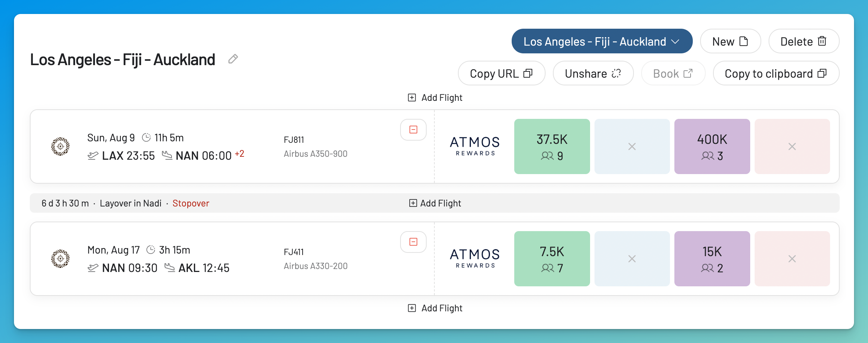Click the NAN 06:00 arrival plane icon

click(x=167, y=155)
